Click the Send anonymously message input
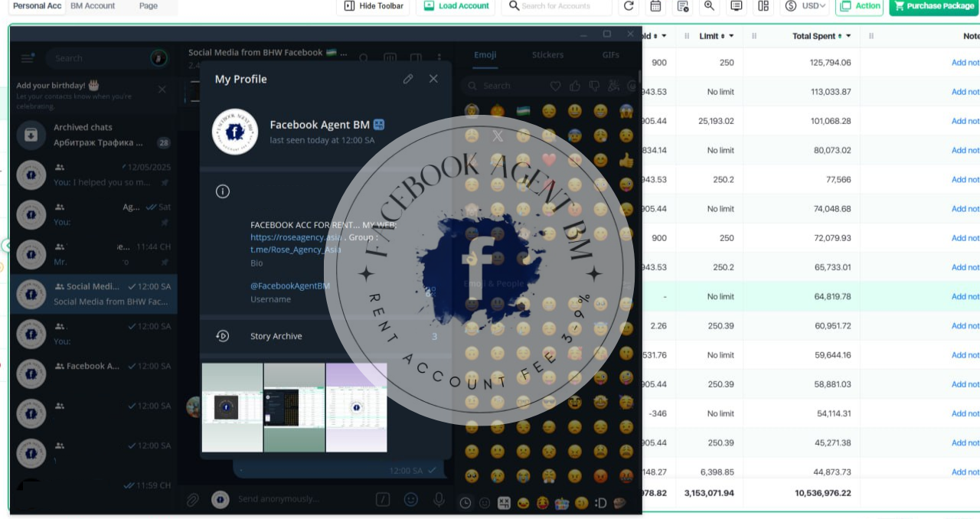This screenshot has height=519, width=980. 301,499
